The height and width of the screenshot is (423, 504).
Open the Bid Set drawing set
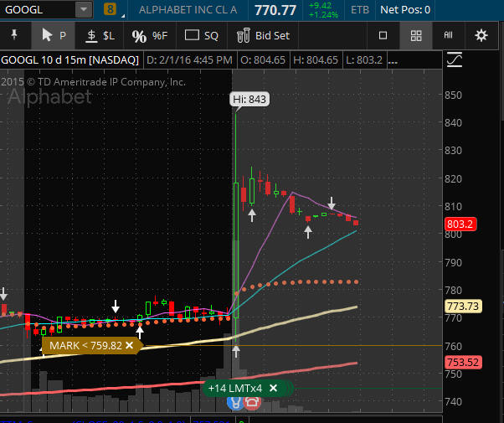[263, 35]
